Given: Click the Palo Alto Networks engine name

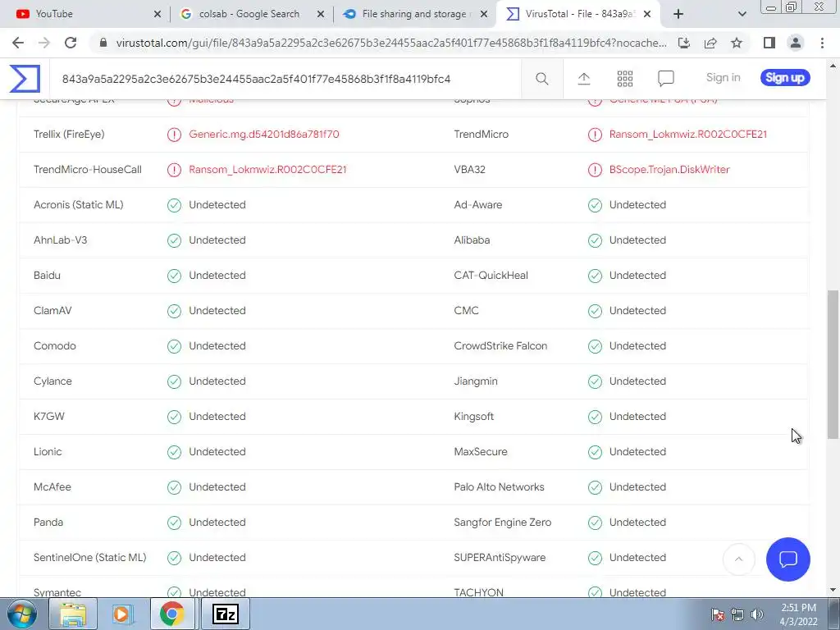Looking at the screenshot, I should click(x=499, y=487).
